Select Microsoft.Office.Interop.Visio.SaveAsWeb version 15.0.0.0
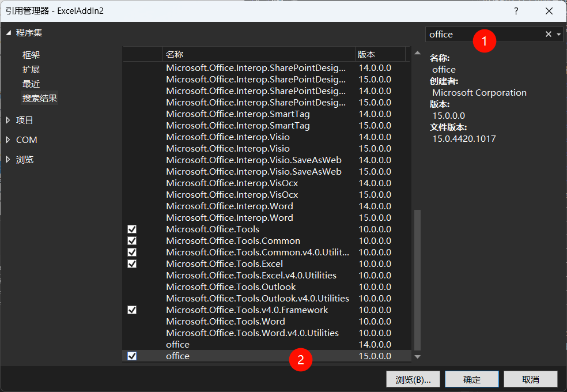This screenshot has width=567, height=392. (267, 172)
